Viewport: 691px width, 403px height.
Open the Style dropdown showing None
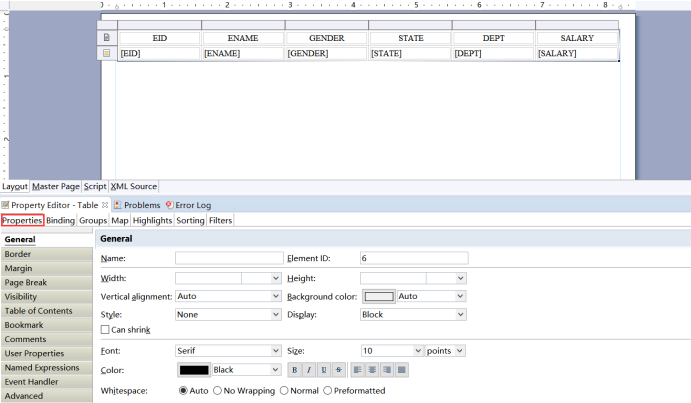click(x=228, y=314)
